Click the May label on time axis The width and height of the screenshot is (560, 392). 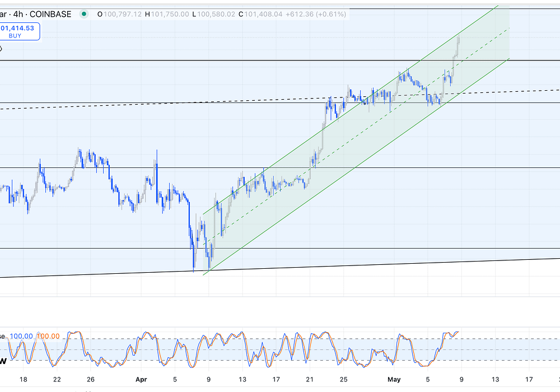point(394,379)
